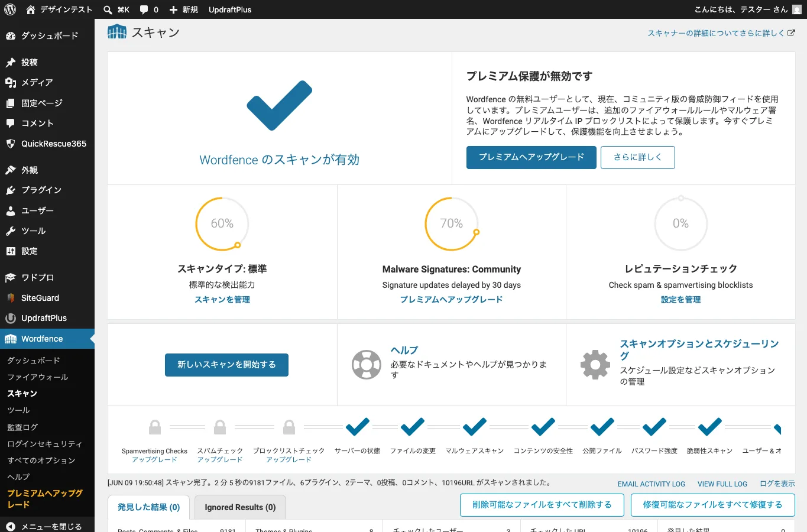Image resolution: width=807 pixels, height=532 pixels.
Task: Click the さらに詳しく button
Action: coord(638,157)
